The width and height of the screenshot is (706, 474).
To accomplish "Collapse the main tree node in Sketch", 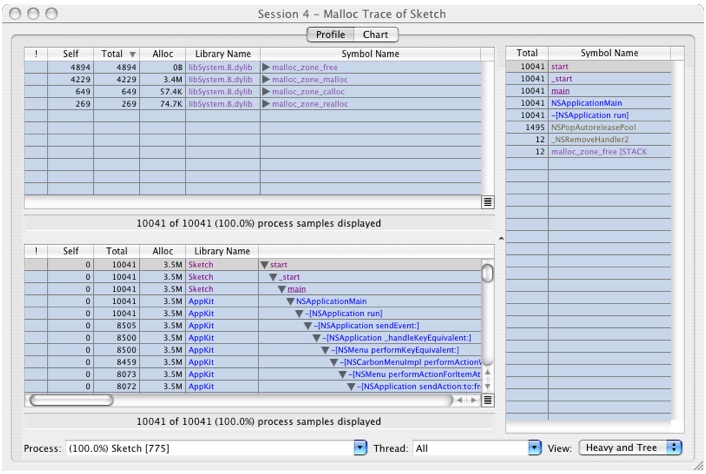I will (x=281, y=289).
